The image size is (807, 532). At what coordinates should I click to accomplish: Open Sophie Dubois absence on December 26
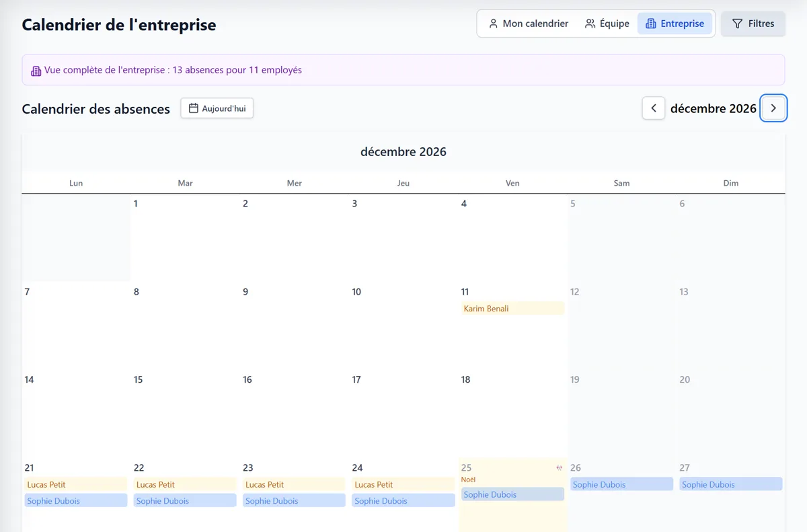pyautogui.click(x=621, y=484)
